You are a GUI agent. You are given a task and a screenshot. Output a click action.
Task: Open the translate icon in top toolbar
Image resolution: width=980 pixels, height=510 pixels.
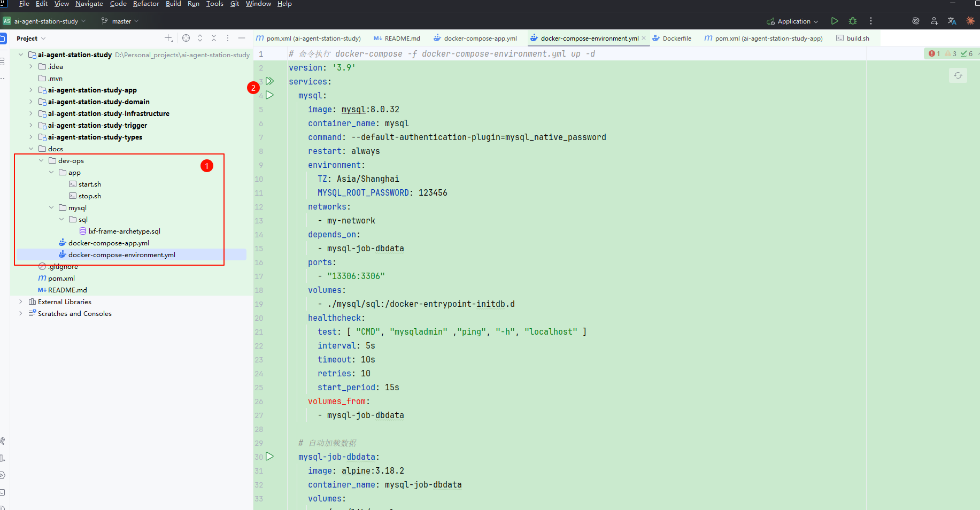(952, 21)
